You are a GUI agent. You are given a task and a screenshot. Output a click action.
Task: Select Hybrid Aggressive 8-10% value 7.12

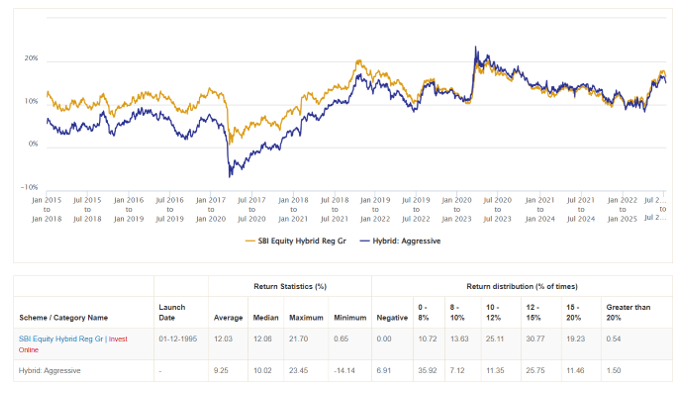(457, 371)
